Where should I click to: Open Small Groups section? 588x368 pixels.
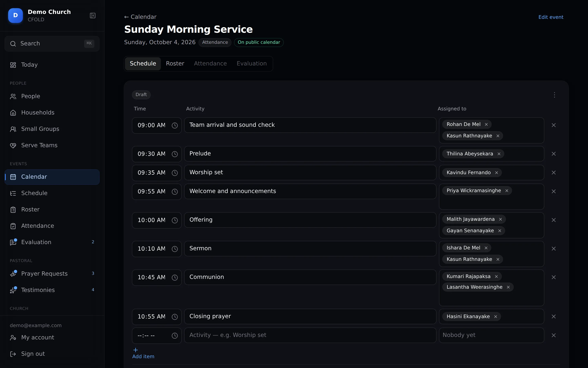pyautogui.click(x=52, y=129)
